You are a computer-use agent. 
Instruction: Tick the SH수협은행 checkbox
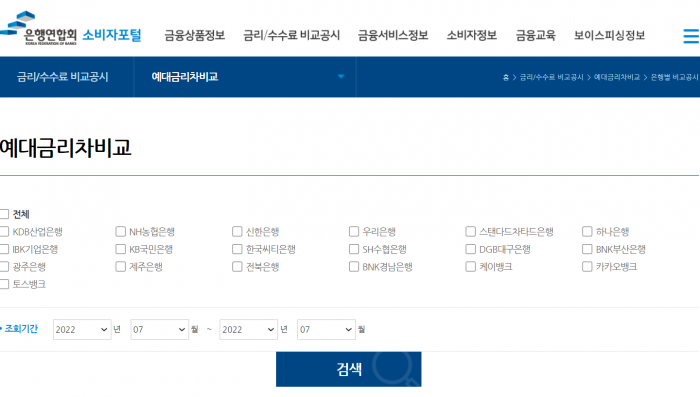coord(354,249)
